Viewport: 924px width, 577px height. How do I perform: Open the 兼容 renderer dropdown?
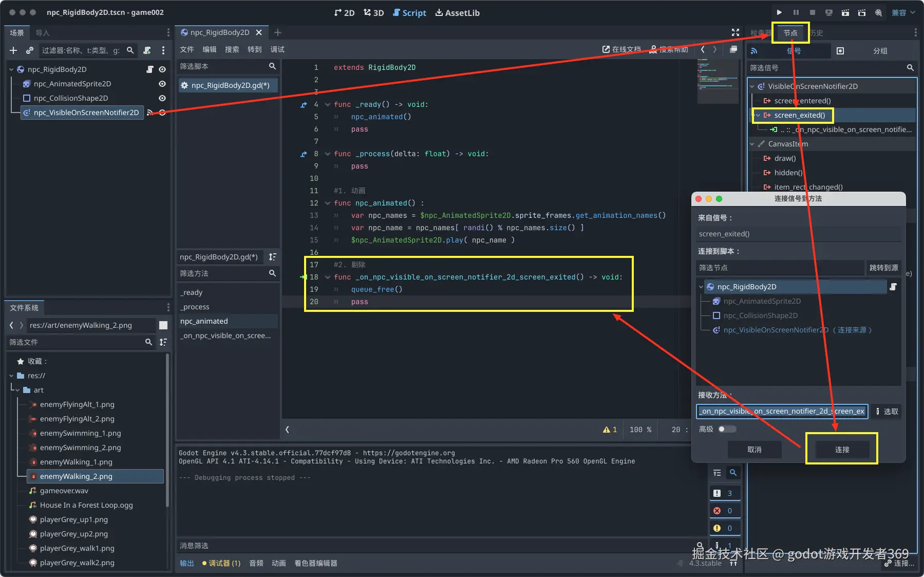click(x=903, y=13)
